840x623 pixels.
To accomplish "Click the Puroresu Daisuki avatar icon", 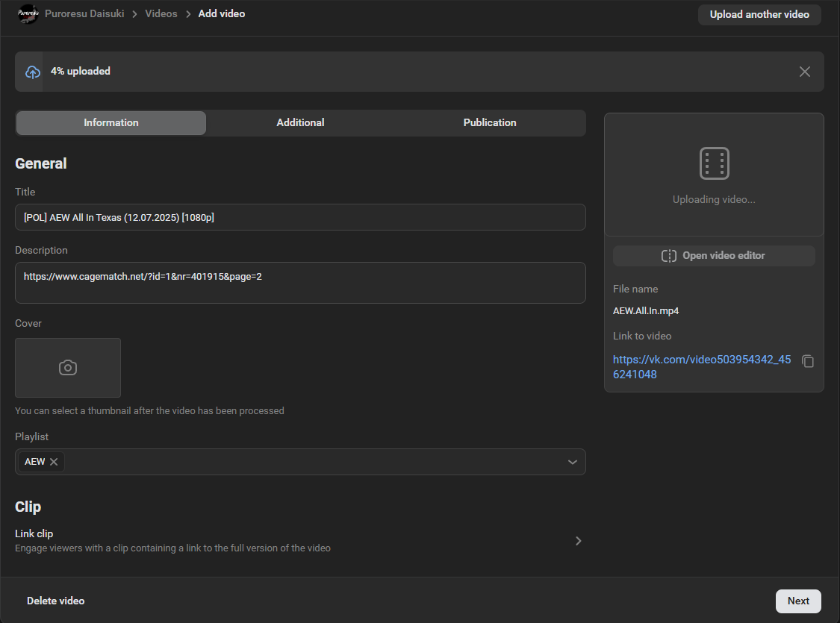I will [28, 14].
